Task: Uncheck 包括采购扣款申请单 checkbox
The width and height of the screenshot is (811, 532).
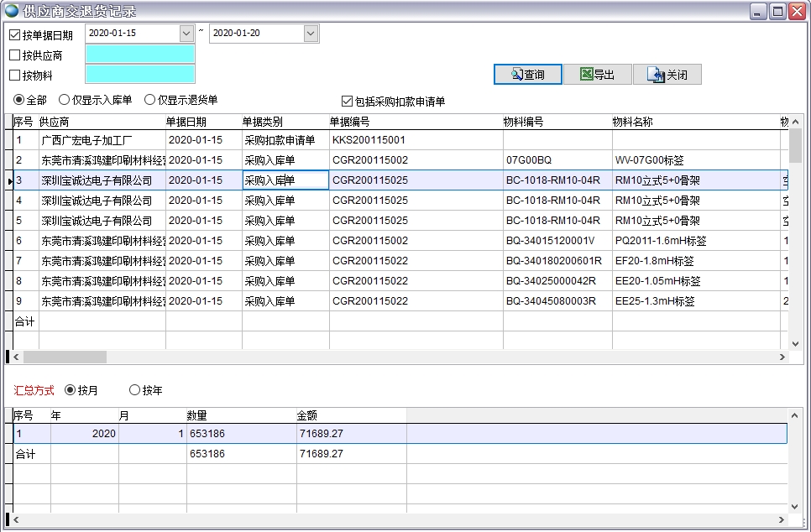Action: pyautogui.click(x=348, y=101)
